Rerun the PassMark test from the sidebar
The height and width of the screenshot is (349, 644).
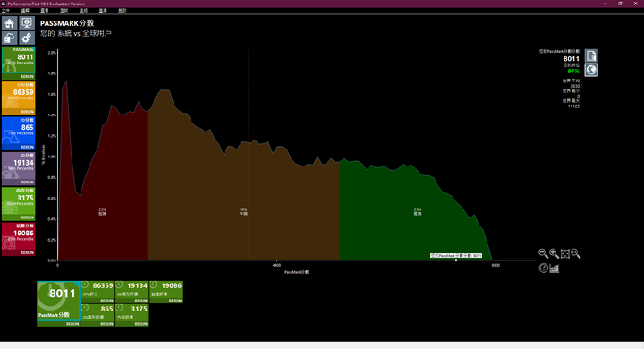tap(27, 76)
